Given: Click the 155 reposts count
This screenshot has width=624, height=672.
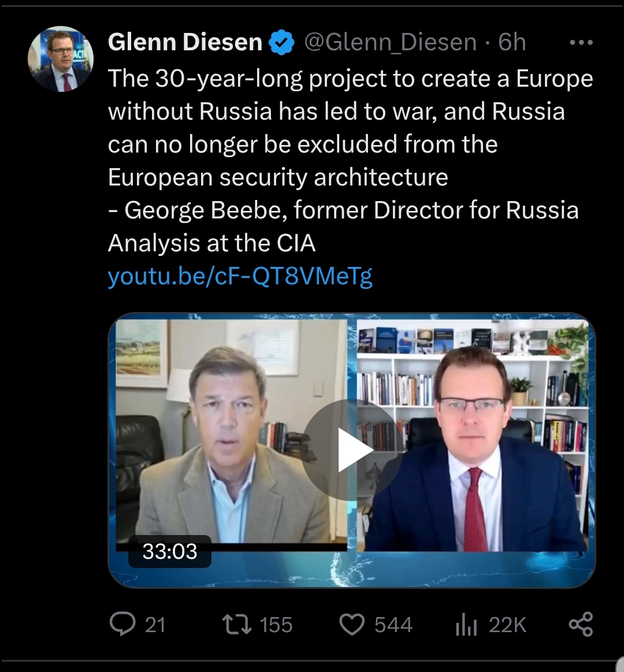Looking at the screenshot, I should coord(276,625).
